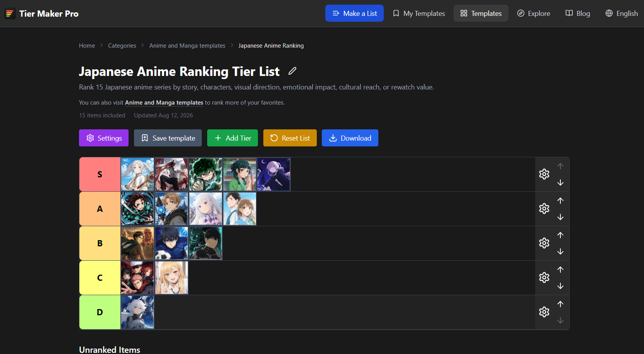Click the red S tier label
This screenshot has height=354, width=644.
pyautogui.click(x=100, y=174)
